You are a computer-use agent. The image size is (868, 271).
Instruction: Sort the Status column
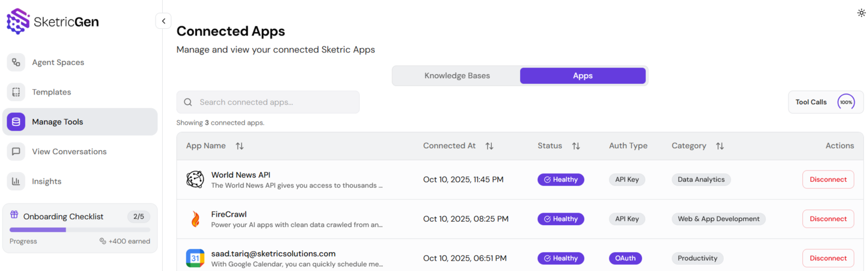click(x=576, y=146)
